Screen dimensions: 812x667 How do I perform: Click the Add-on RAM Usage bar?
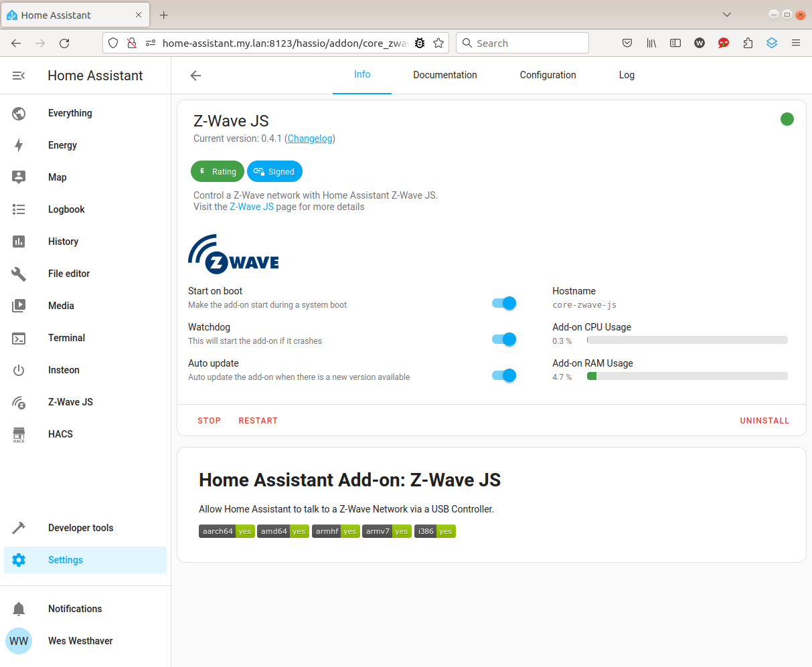[x=687, y=376]
